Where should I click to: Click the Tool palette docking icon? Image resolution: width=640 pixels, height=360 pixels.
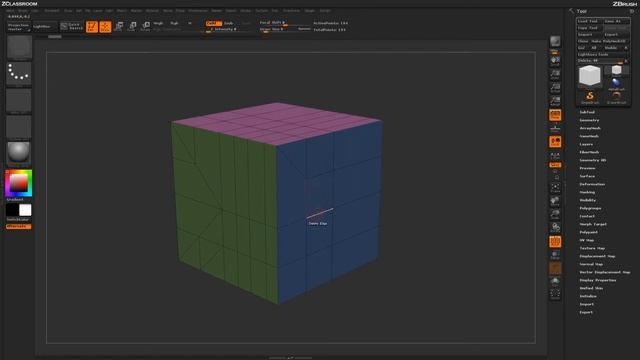[x=631, y=11]
